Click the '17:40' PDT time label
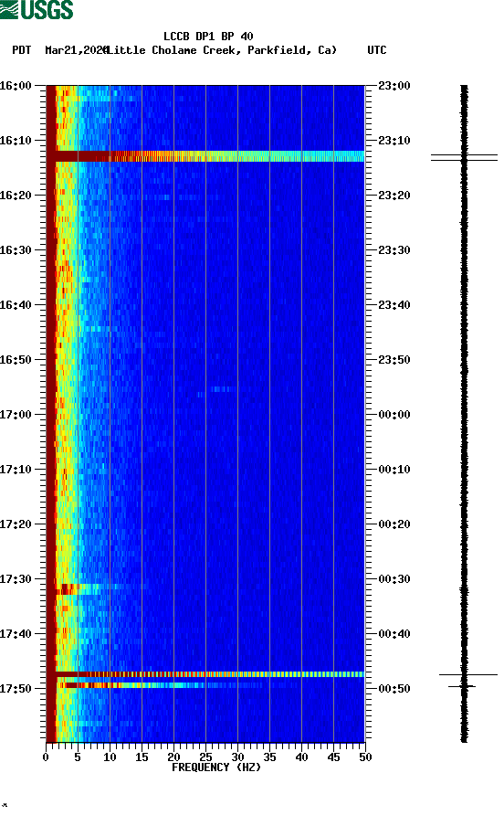504x815 pixels. (16, 634)
